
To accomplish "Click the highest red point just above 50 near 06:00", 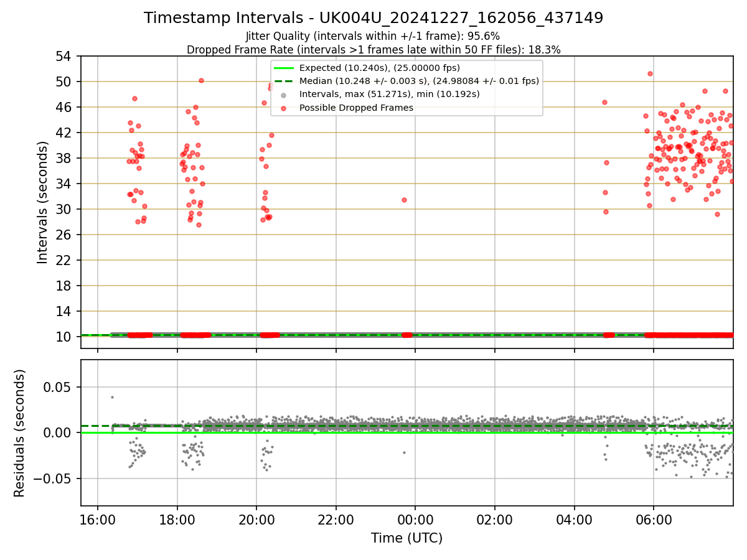I will (x=650, y=73).
